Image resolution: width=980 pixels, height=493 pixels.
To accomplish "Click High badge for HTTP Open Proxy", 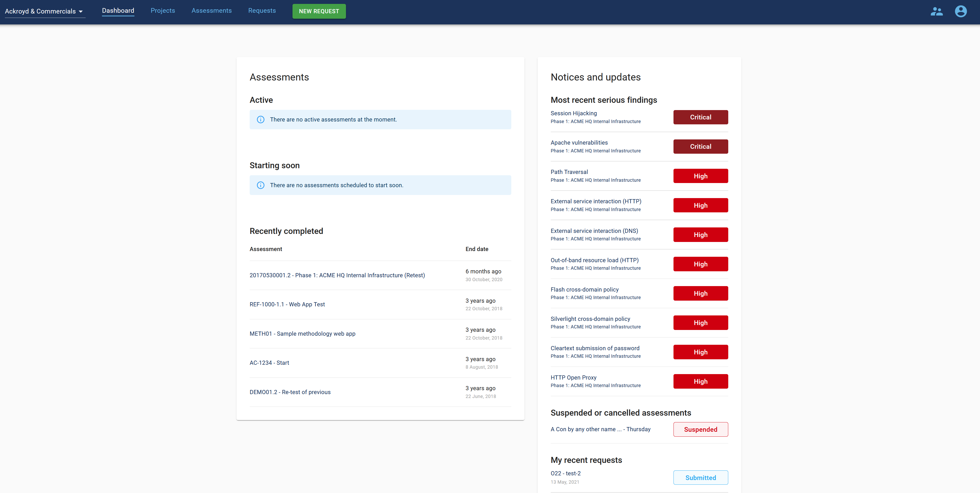I will click(x=700, y=382).
